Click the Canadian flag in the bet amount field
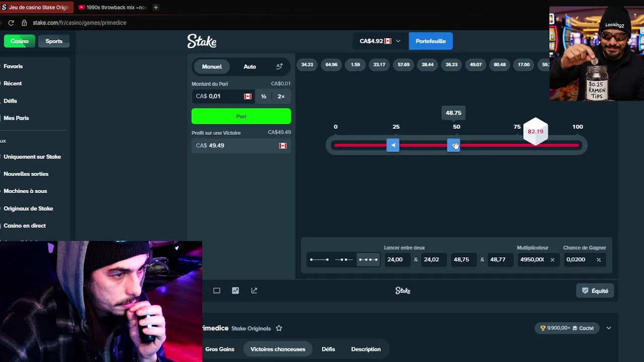This screenshot has height=362, width=644. pos(248,97)
